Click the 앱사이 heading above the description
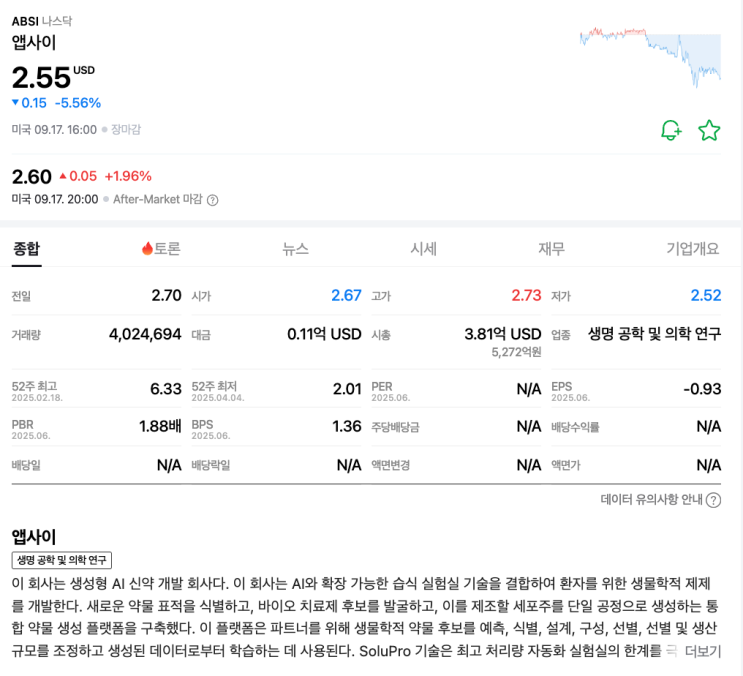Image resolution: width=743 pixels, height=676 pixels. pos(34,537)
